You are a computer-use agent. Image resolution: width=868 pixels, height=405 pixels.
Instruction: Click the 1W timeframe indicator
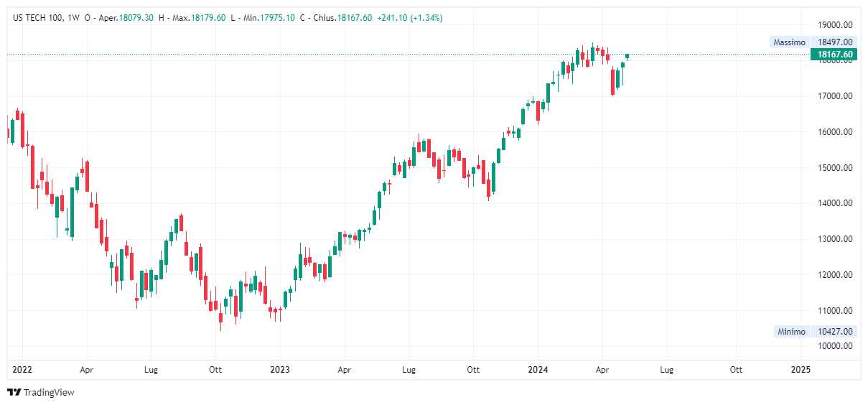click(x=75, y=18)
